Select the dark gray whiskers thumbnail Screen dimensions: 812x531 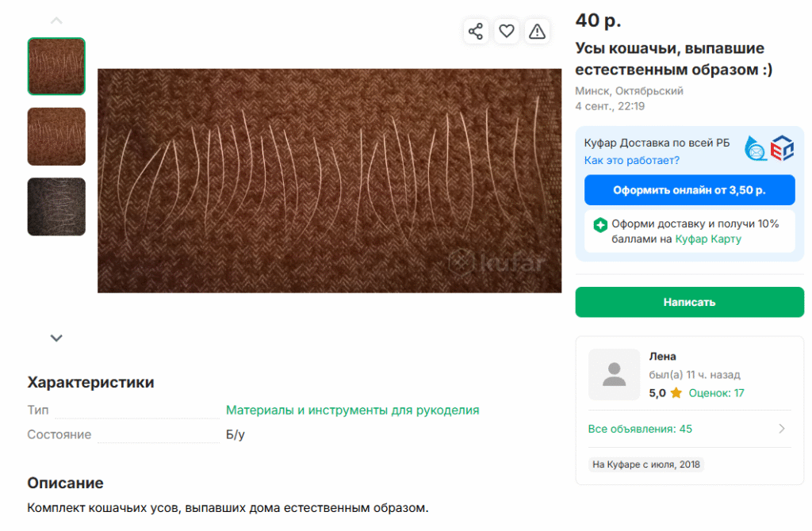(56, 207)
